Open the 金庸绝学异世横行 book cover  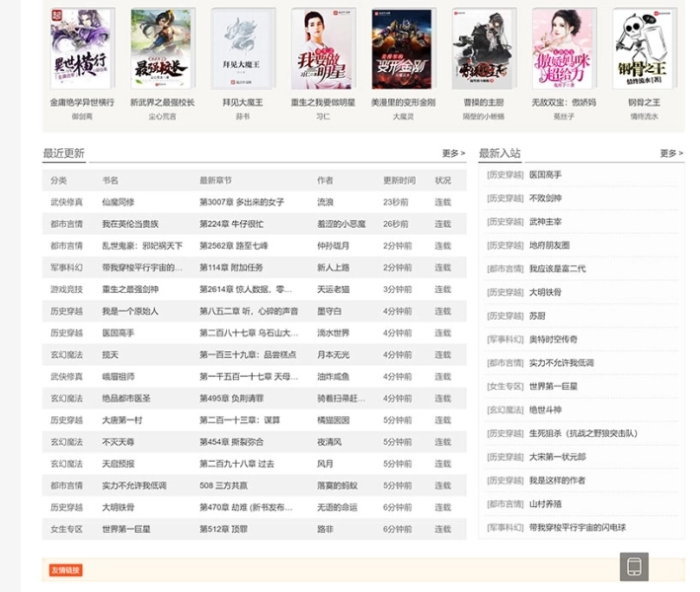(82, 48)
